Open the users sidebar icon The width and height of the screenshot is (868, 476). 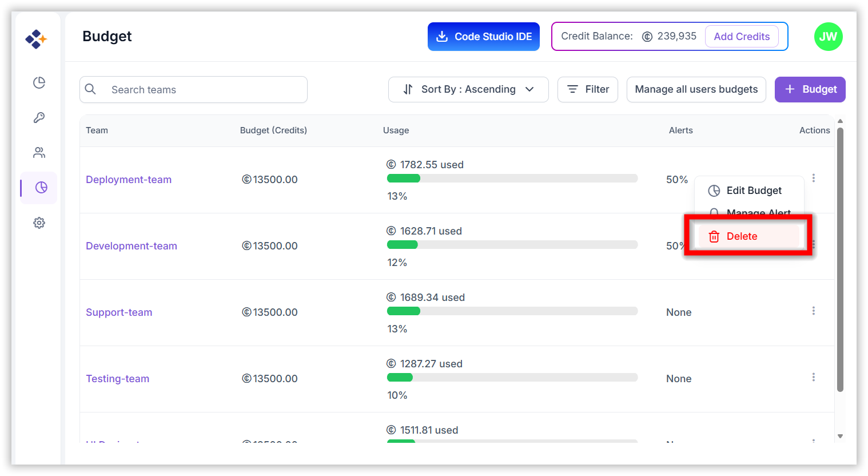pos(39,153)
